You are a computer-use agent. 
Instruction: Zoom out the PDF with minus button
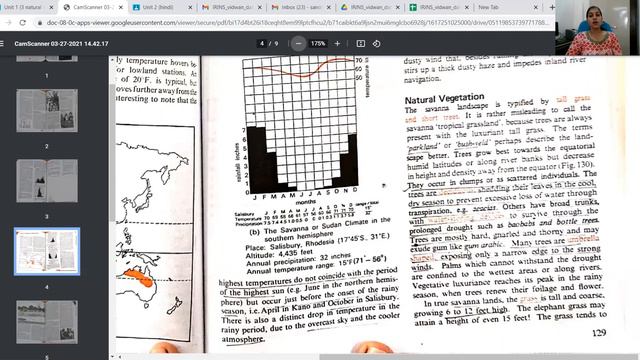click(x=298, y=44)
